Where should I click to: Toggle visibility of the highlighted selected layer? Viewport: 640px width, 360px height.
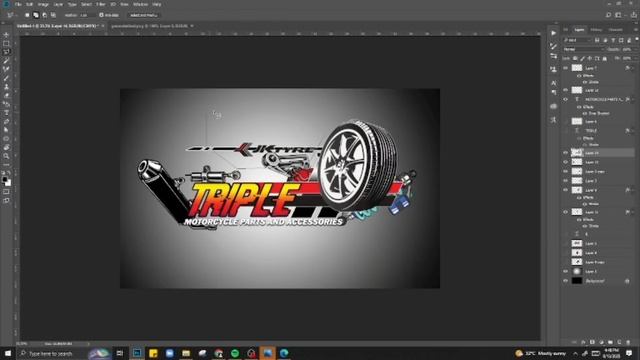565,153
